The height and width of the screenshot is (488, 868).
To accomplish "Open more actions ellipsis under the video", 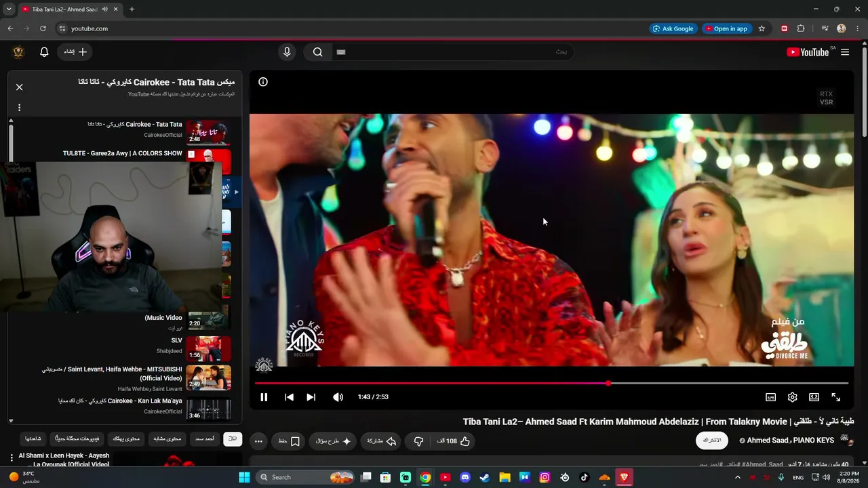I will [258, 441].
